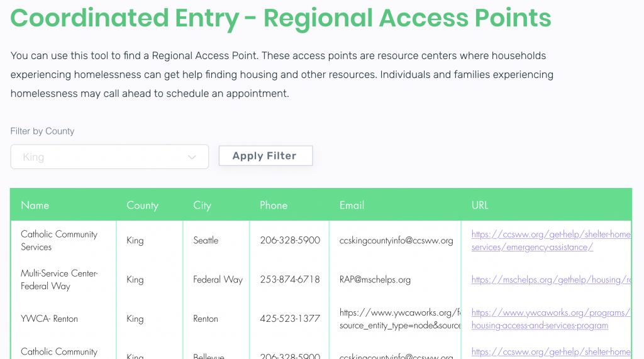Click the City column header
Image resolution: width=644 pixels, height=359 pixels.
tap(202, 206)
